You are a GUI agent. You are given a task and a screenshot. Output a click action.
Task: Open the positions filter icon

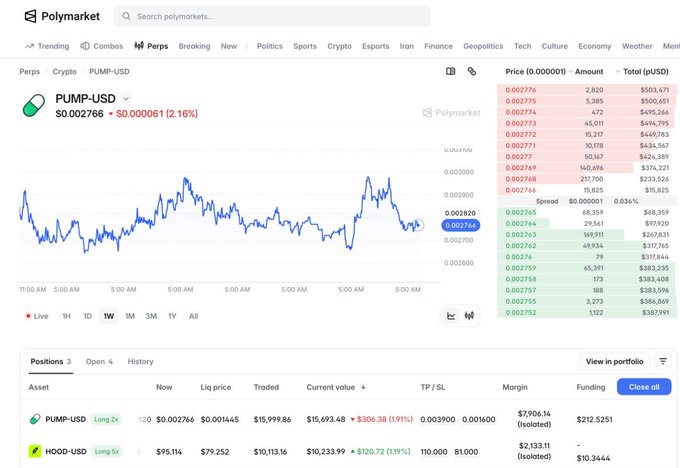pyautogui.click(x=663, y=361)
